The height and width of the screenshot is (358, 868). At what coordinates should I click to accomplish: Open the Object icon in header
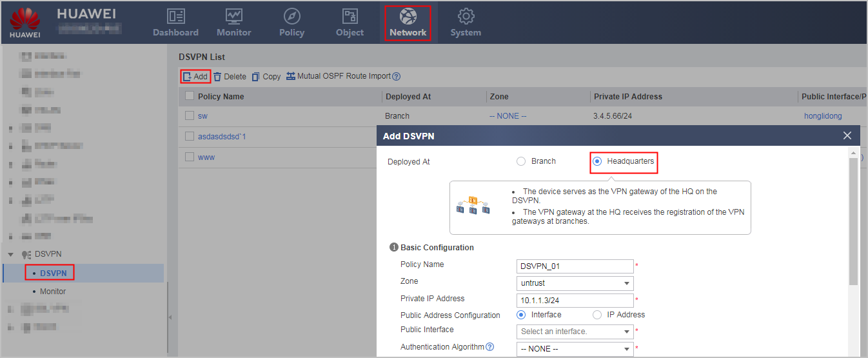tap(350, 16)
